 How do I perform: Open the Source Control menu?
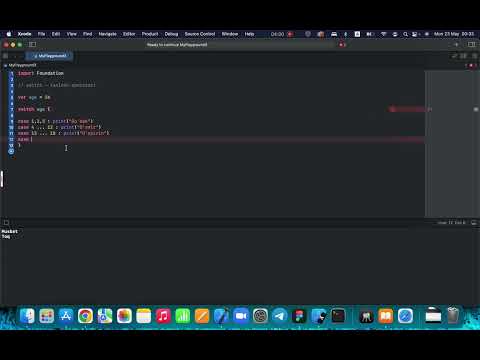click(200, 34)
